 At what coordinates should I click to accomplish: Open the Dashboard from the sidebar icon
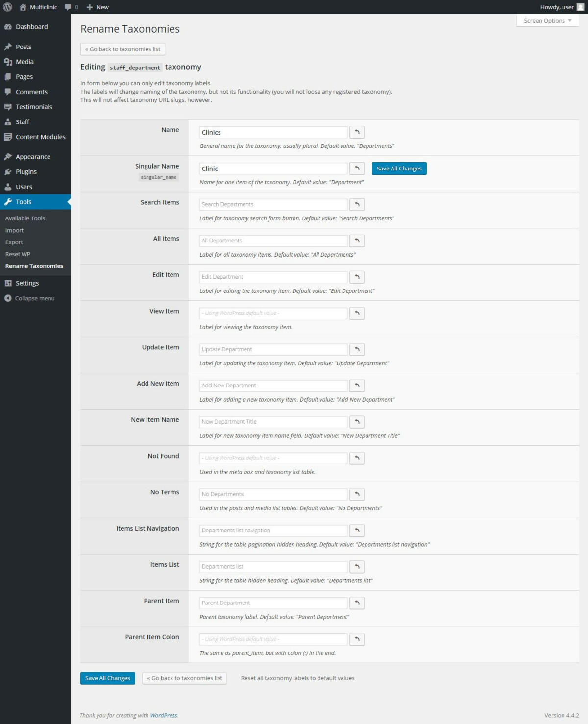[x=8, y=27]
